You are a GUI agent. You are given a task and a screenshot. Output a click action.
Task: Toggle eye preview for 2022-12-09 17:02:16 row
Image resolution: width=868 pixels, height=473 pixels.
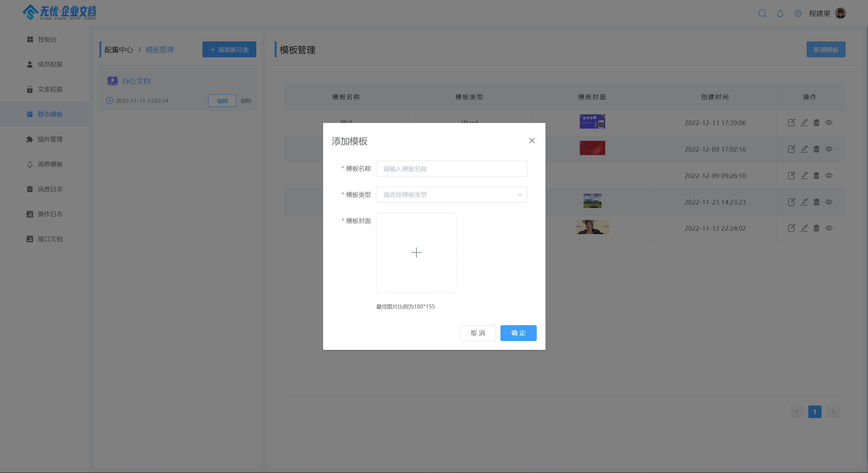[x=829, y=149]
